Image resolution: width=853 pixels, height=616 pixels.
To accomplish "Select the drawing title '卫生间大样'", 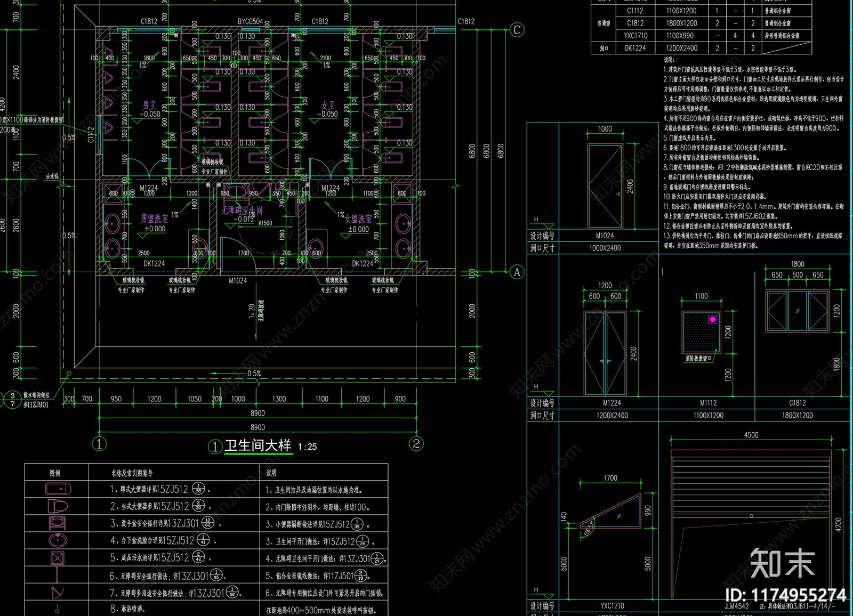I will click(257, 445).
